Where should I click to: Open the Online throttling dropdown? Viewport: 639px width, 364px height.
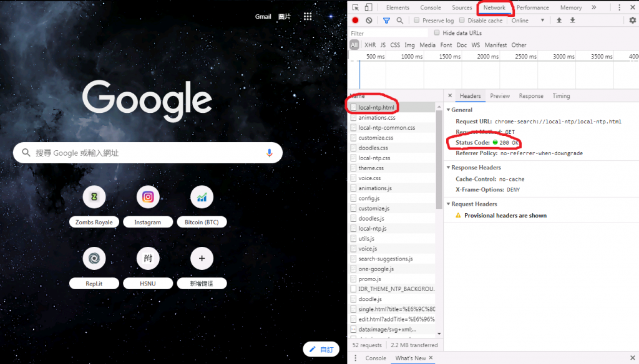pos(528,21)
